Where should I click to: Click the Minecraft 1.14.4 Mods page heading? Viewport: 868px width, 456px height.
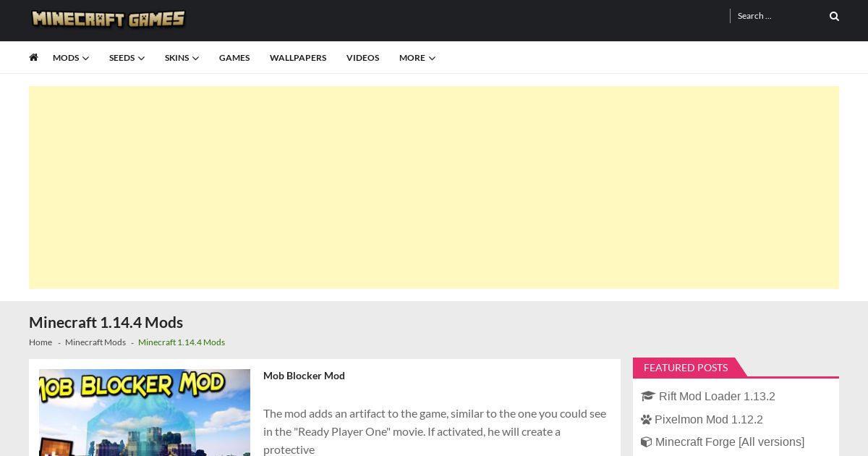coord(106,322)
